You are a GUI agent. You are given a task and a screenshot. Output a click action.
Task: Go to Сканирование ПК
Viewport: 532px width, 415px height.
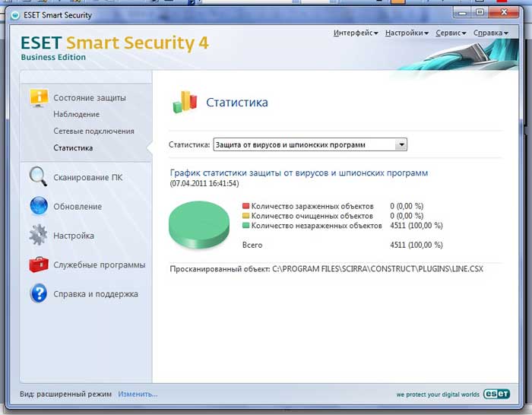pos(88,177)
